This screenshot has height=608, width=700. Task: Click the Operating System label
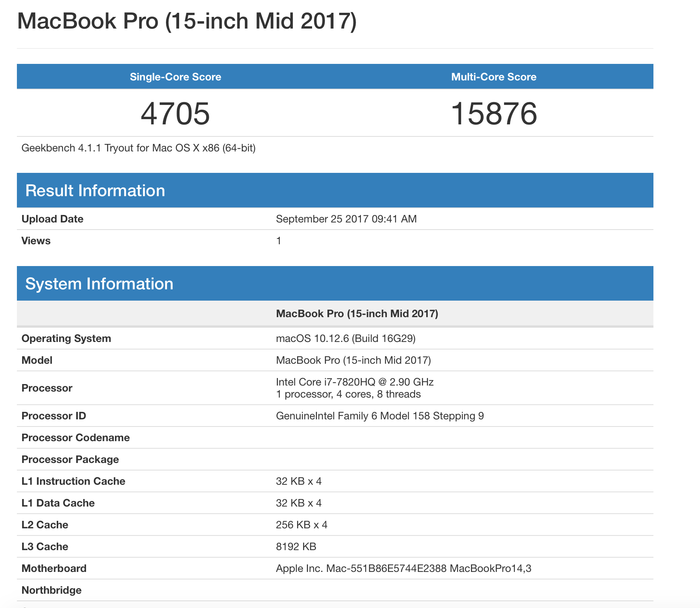coord(66,338)
